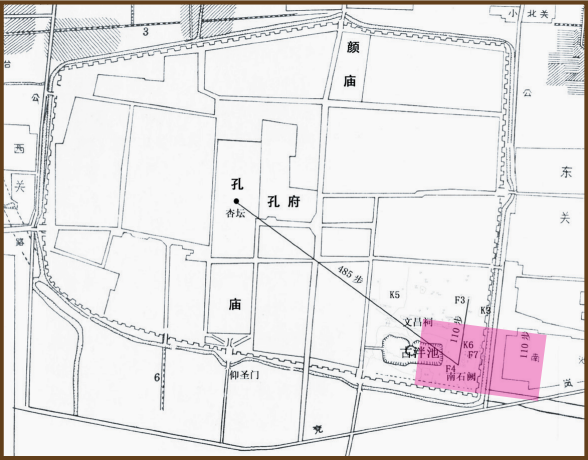
Task: Click the 东 character of 东关
Action: pyautogui.click(x=566, y=172)
